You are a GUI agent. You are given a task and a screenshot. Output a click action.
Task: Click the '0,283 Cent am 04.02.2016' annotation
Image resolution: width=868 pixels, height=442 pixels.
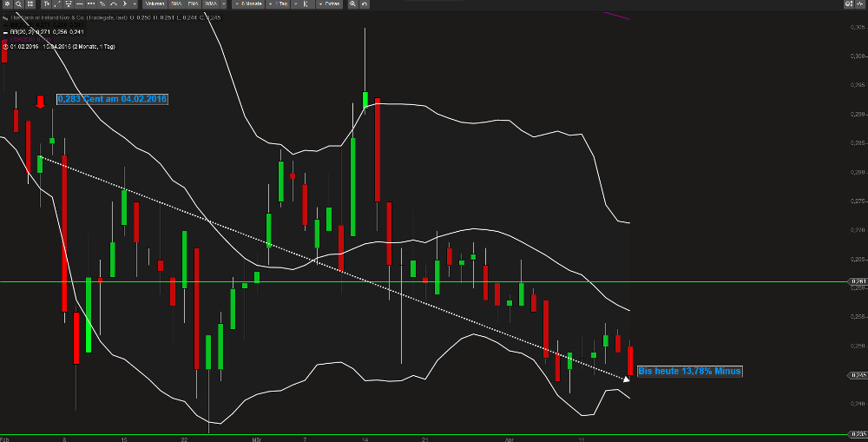[x=111, y=99]
